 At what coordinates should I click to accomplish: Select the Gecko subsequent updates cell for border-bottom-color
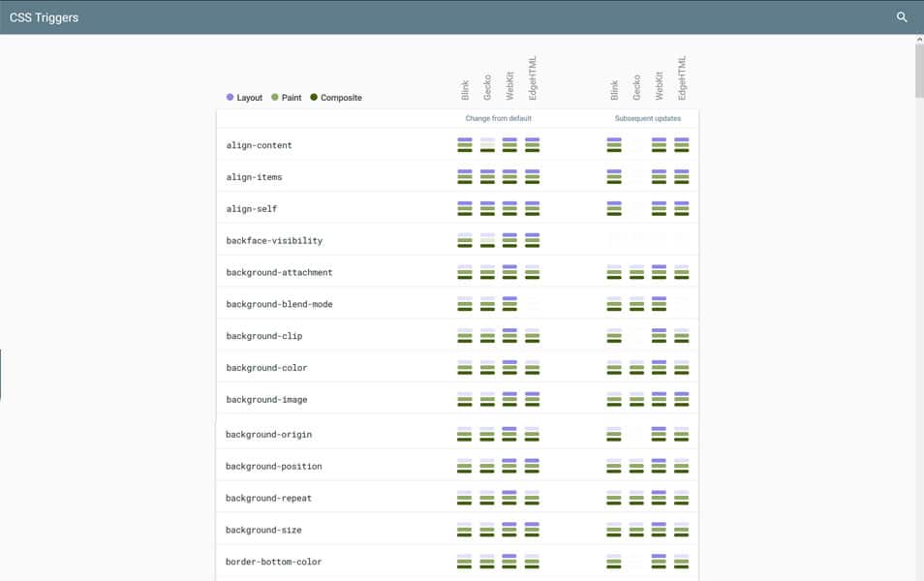[x=636, y=562]
